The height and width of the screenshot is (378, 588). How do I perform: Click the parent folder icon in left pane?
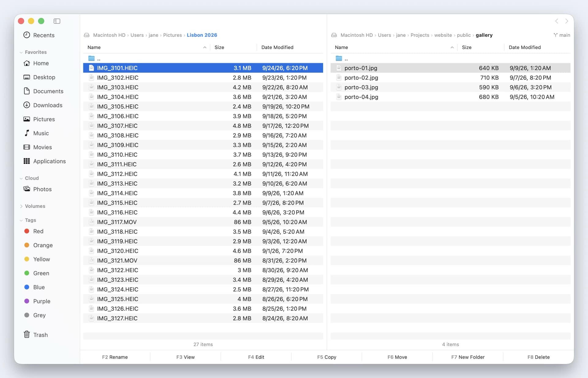coord(91,58)
